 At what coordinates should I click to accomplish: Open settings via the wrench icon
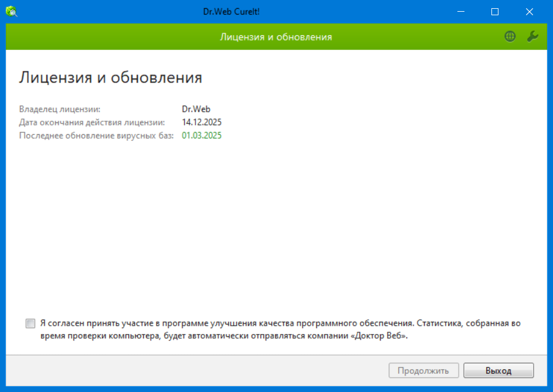[x=532, y=36]
